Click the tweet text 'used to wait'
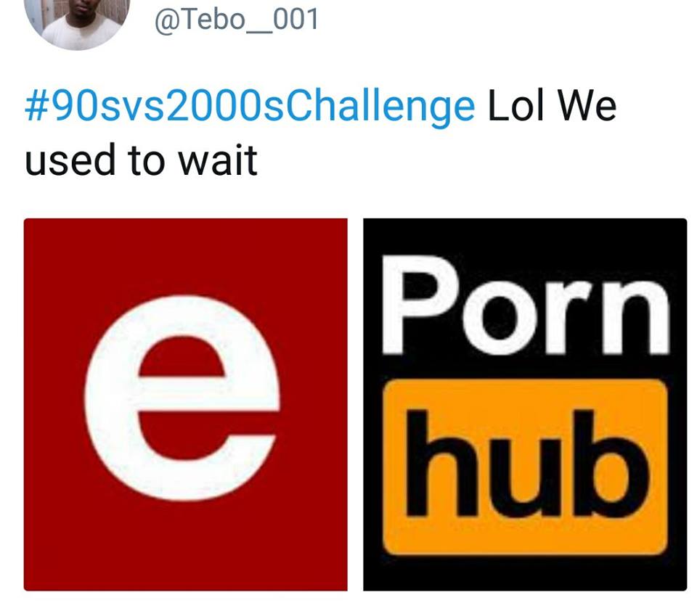The height and width of the screenshot is (616, 697). pyautogui.click(x=141, y=160)
